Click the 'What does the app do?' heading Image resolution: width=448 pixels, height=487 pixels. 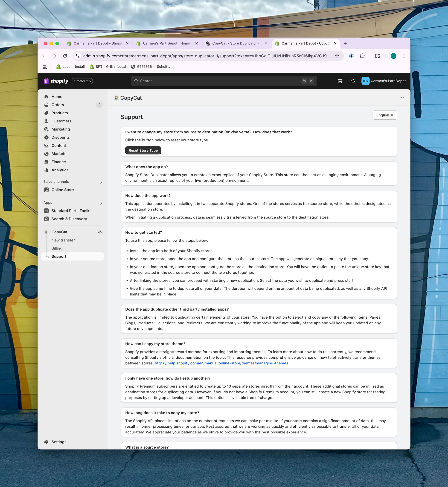coord(146,167)
